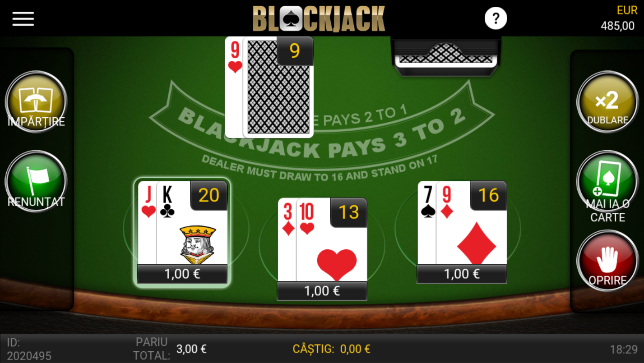Click the EUR 485,00 balance

coord(618,18)
